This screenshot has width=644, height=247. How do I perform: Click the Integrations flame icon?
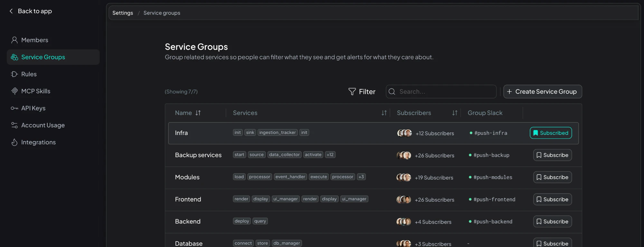(x=14, y=142)
